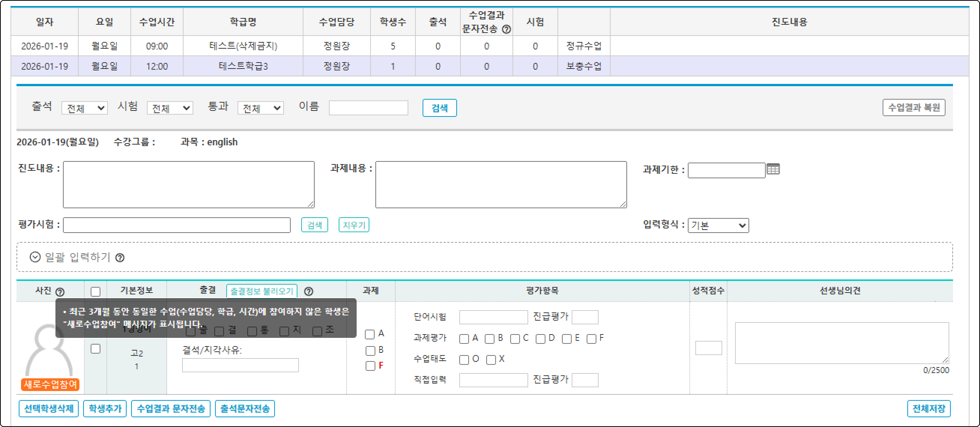The height and width of the screenshot is (427, 980).
Task: Click the help icon next to 사진 header
Action: 60,292
